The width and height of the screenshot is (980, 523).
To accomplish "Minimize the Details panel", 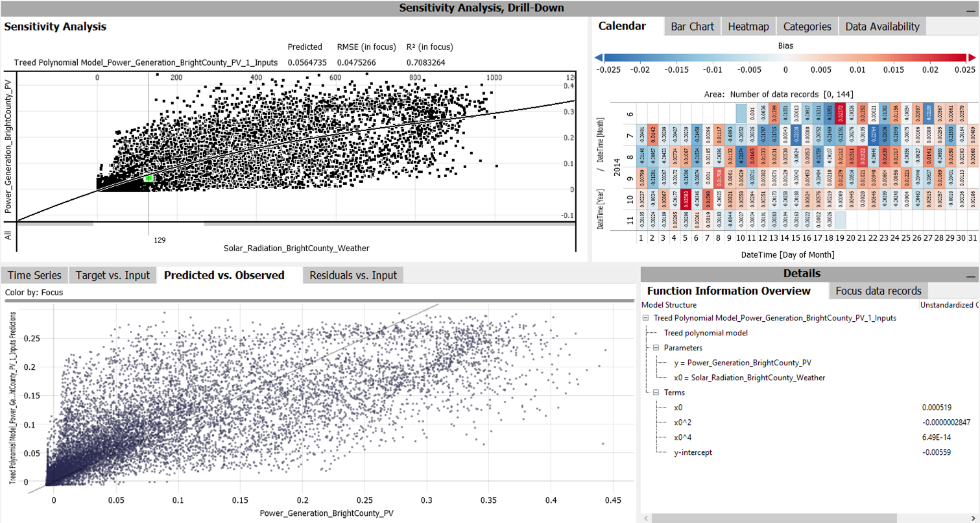I will pos(970,275).
